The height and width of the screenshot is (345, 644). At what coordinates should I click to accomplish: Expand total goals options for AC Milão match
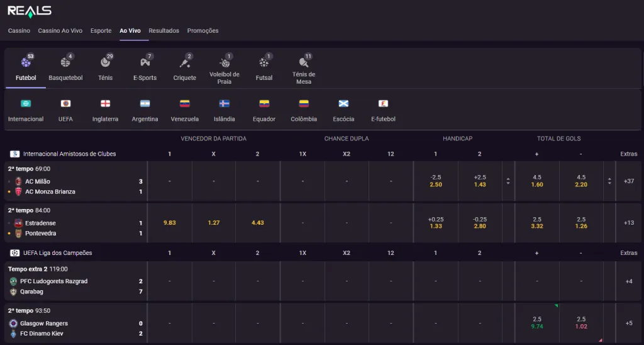tap(609, 181)
